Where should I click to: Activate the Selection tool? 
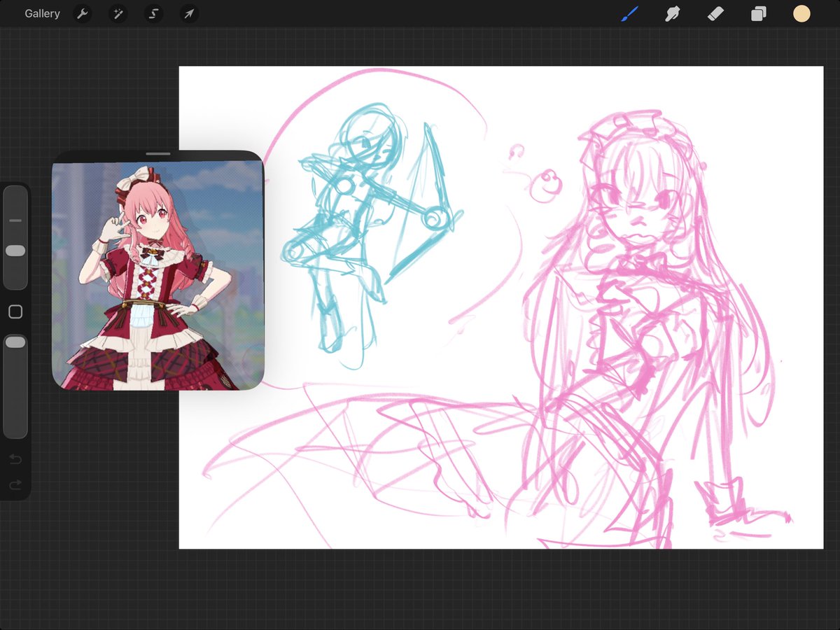click(154, 14)
